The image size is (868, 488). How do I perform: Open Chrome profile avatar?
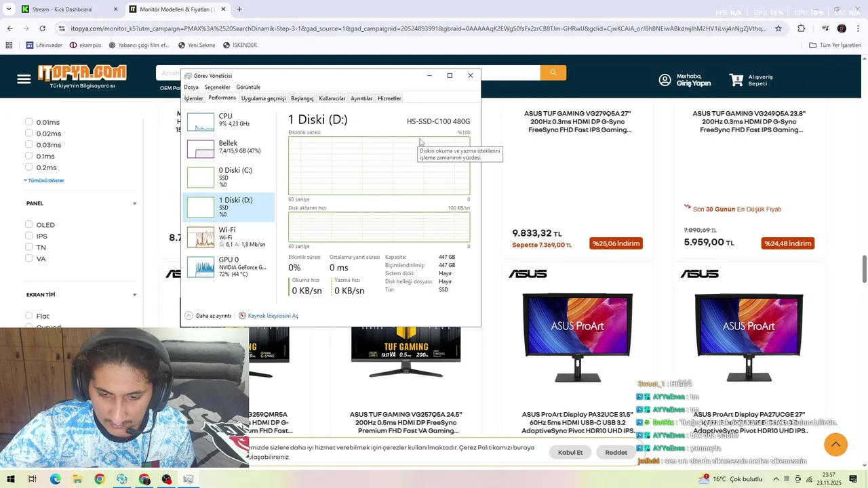coord(842,28)
